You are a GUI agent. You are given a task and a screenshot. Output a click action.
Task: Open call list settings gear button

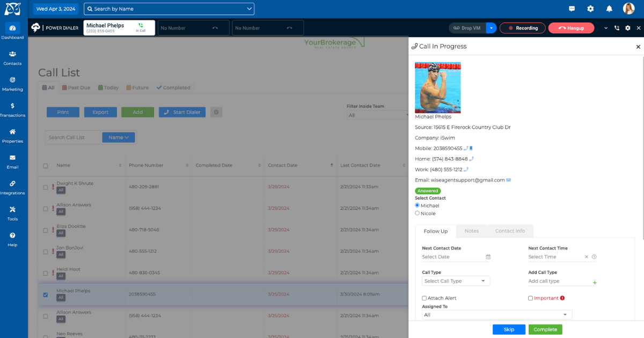tap(216, 112)
